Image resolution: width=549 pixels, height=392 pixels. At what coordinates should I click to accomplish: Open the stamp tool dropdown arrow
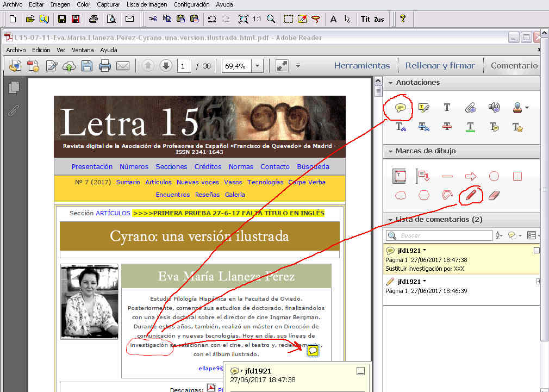(527, 108)
